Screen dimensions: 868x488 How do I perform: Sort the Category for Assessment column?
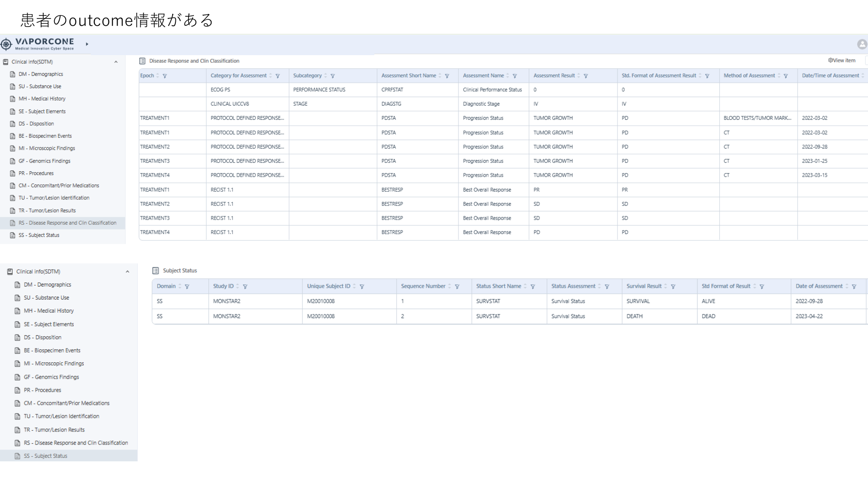271,75
